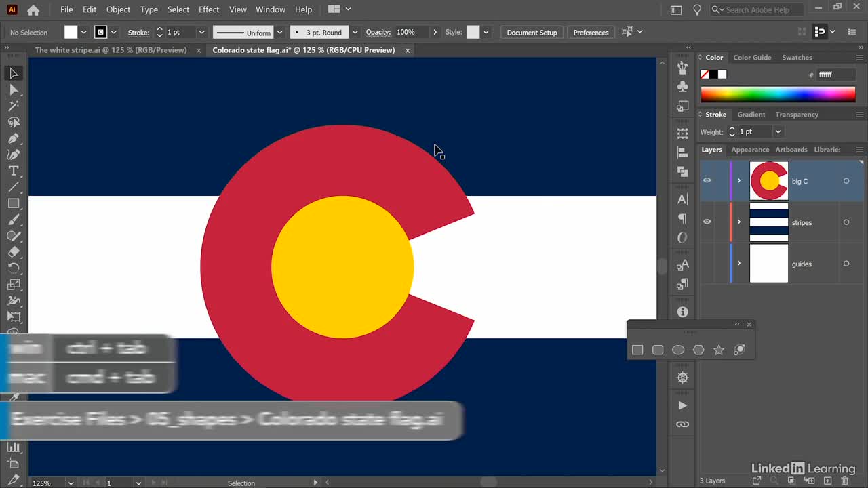Click the black swatch in Color panel
The width and height of the screenshot is (868, 488).
713,75
